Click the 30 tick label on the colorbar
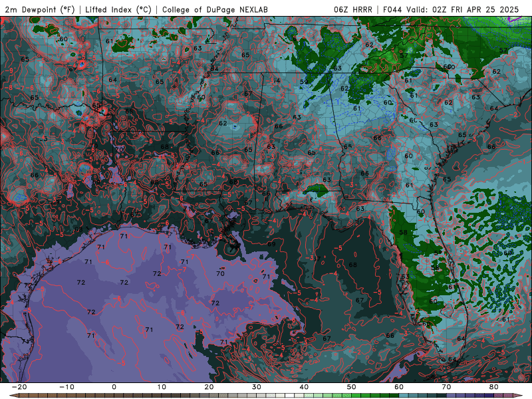532x399 pixels. [x=257, y=387]
